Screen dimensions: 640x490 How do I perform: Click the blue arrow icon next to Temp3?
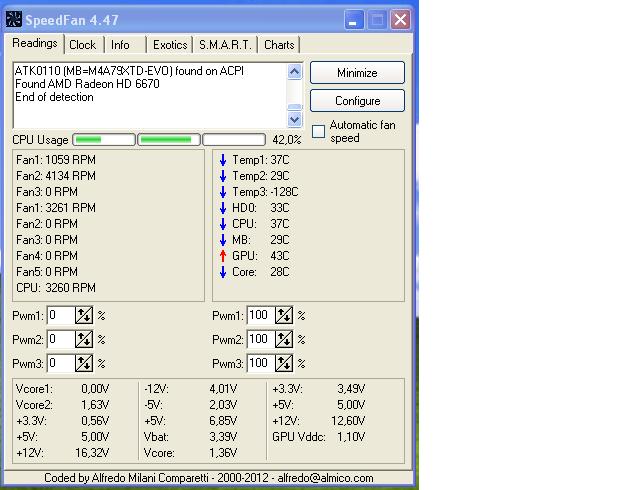[x=222, y=192]
